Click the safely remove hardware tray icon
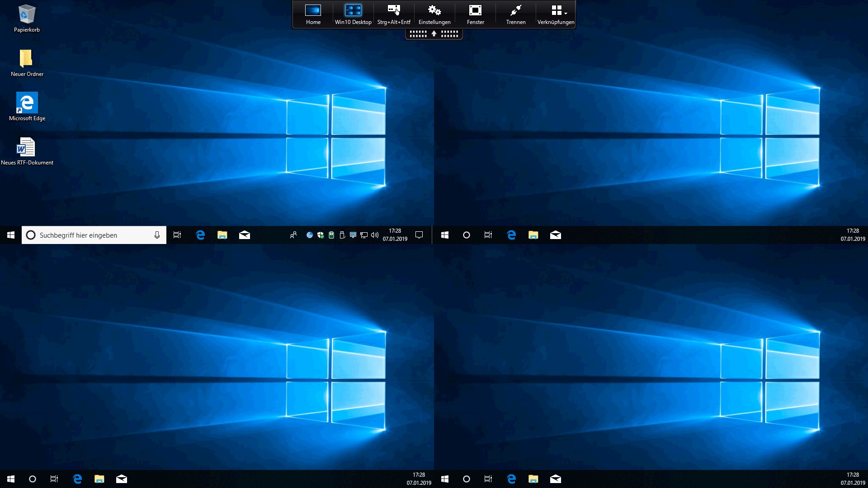 pyautogui.click(x=342, y=235)
